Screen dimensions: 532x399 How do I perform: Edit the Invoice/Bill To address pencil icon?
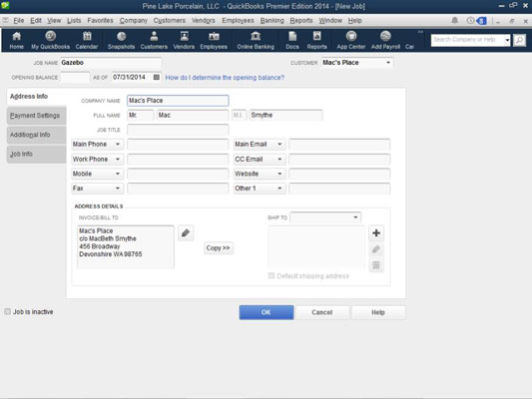click(186, 232)
